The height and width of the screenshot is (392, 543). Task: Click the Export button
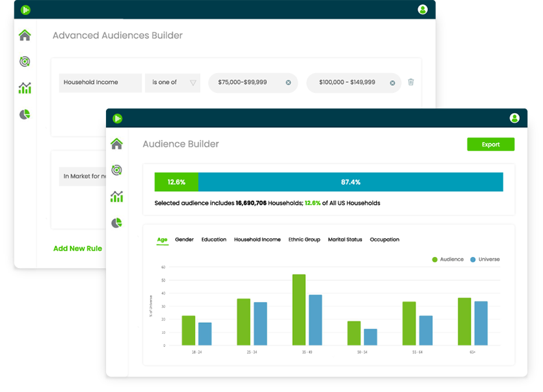[491, 145]
